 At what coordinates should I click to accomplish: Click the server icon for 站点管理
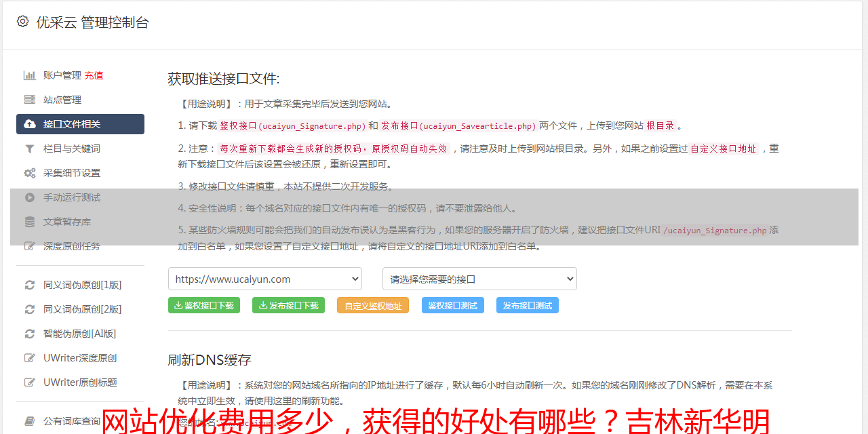pos(30,100)
